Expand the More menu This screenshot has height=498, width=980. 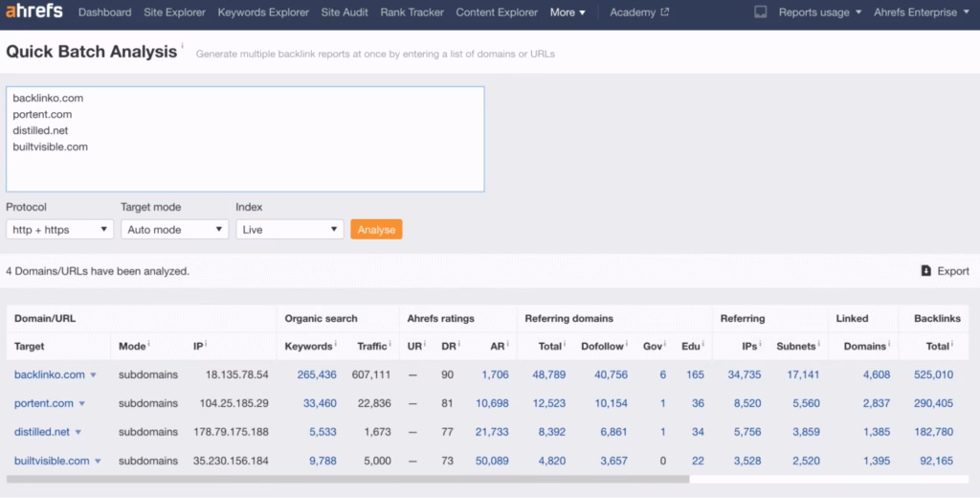click(568, 12)
